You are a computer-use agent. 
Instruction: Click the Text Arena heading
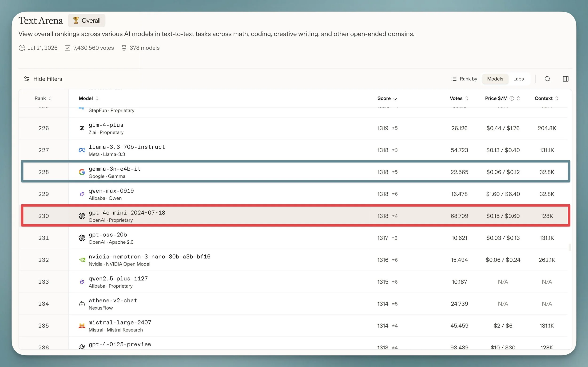41,21
